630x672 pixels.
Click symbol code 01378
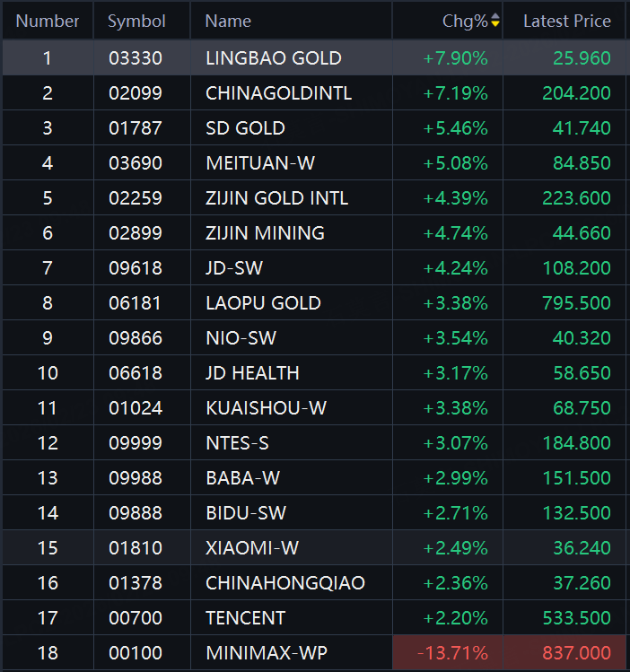pyautogui.click(x=136, y=583)
